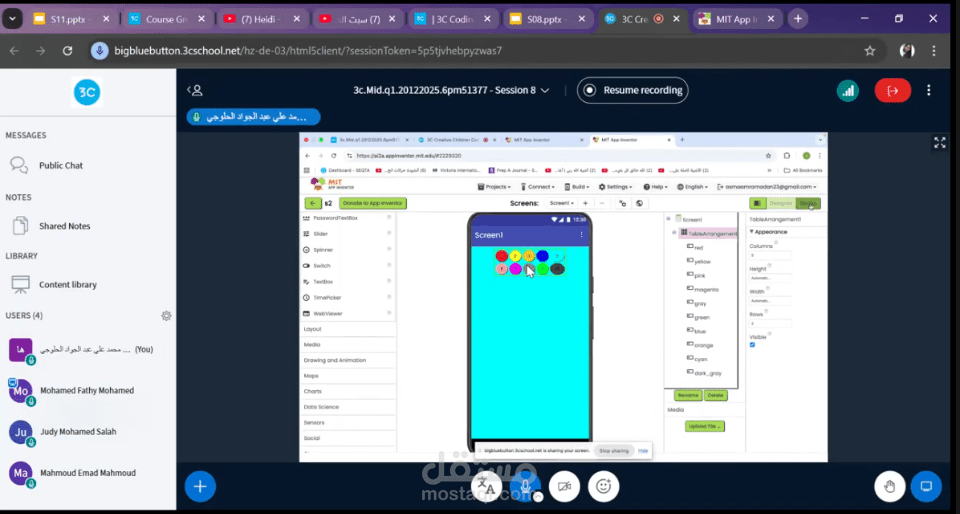Screen dimensions: 960x514
Task: Expand Layout palette category
Action: [347, 329]
